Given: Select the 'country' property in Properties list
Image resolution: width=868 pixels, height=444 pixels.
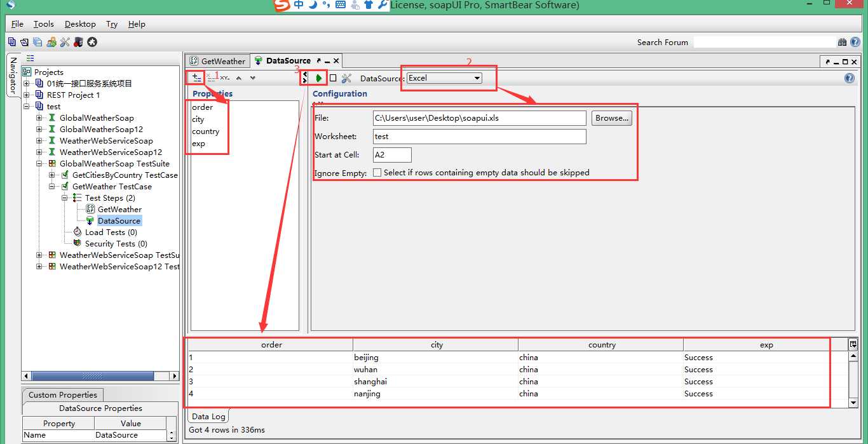Looking at the screenshot, I should [x=205, y=131].
